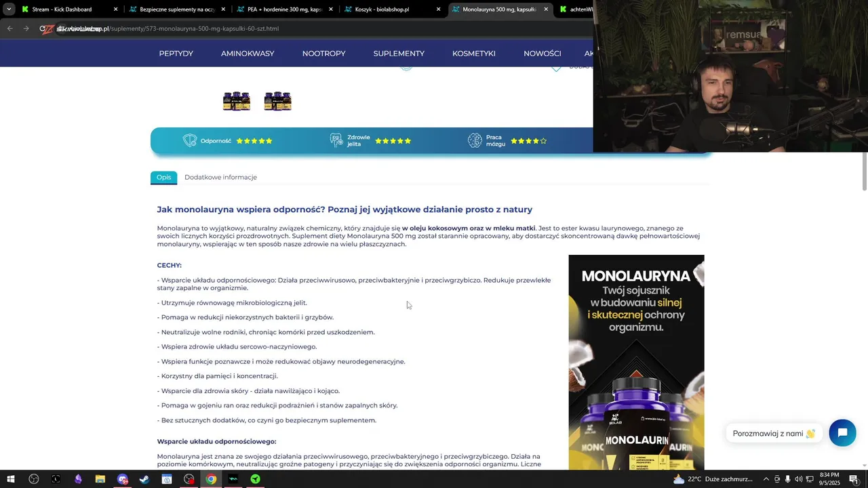Image resolution: width=868 pixels, height=488 pixels.
Task: Open the NOWOŚCI menu
Action: point(542,53)
